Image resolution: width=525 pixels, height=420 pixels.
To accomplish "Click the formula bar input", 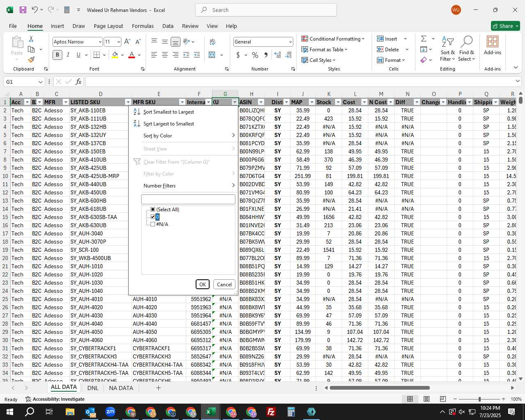I will tap(299, 82).
